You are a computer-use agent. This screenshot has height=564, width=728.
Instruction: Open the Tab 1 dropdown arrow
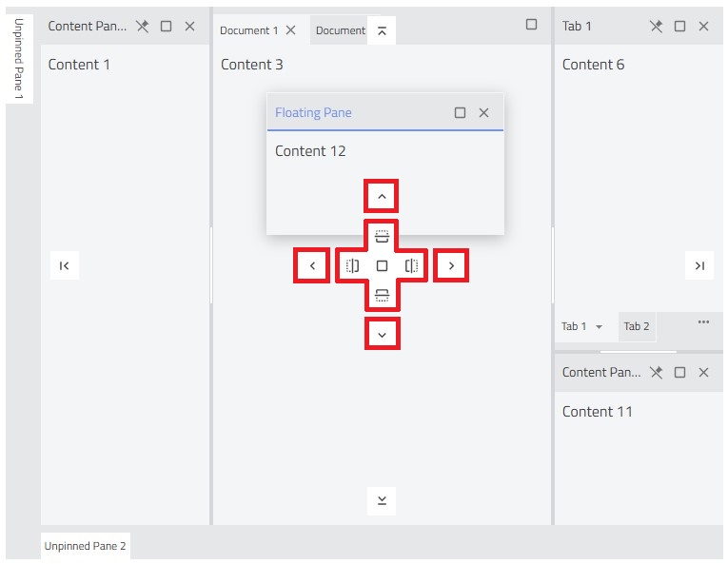click(x=599, y=327)
